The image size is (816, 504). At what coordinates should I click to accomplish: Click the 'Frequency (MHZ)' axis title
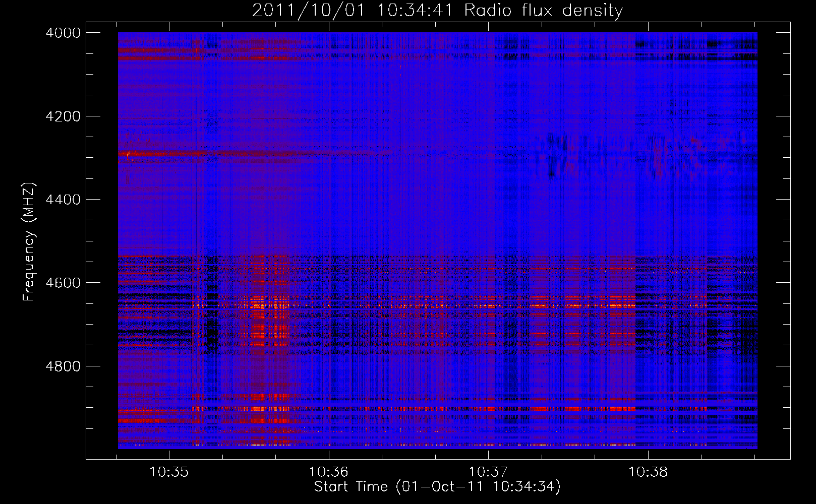point(29,242)
